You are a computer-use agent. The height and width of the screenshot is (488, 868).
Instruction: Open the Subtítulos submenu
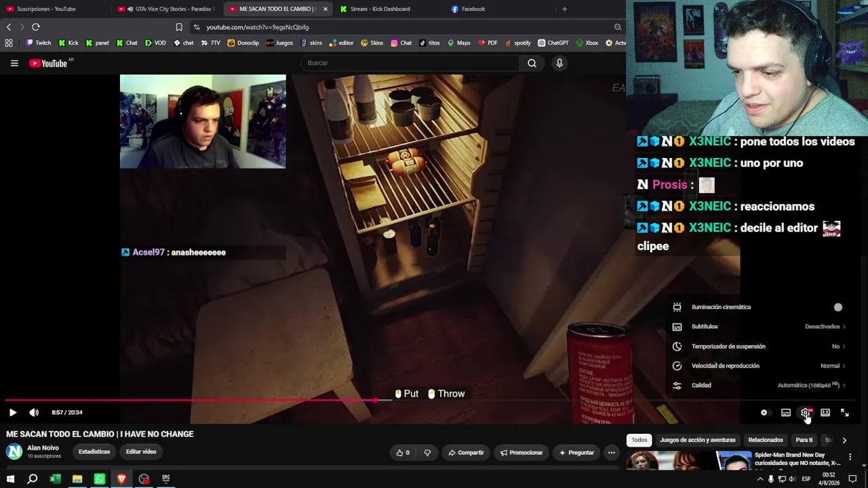click(758, 327)
